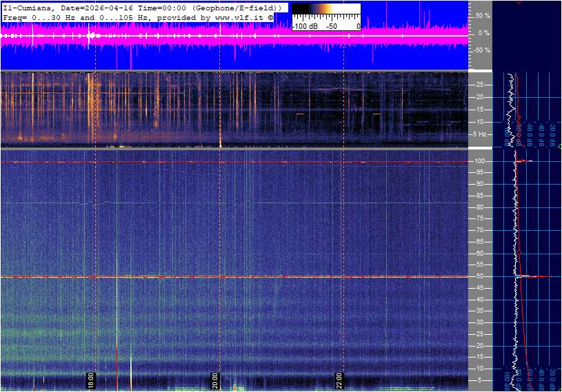This screenshot has height=392, width=562.
Task: Click the 100 tick on the 0-105 Hz axis
Action: click(x=479, y=161)
